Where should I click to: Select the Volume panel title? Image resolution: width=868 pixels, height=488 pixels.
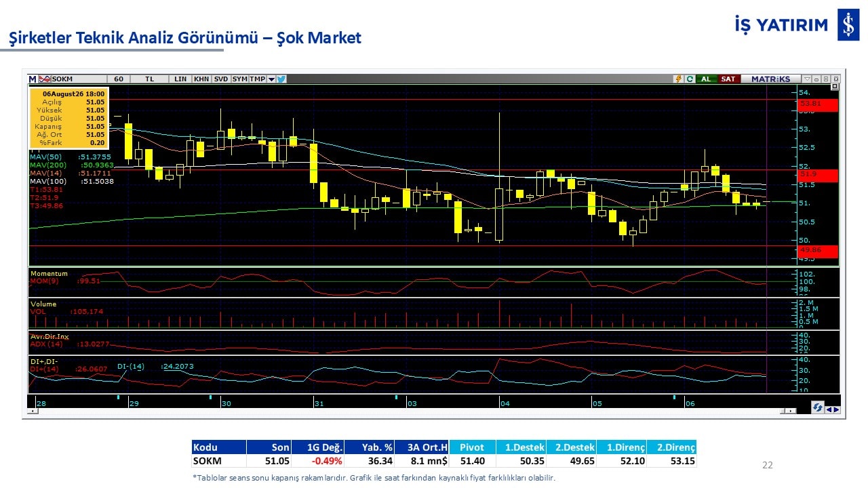(43, 304)
